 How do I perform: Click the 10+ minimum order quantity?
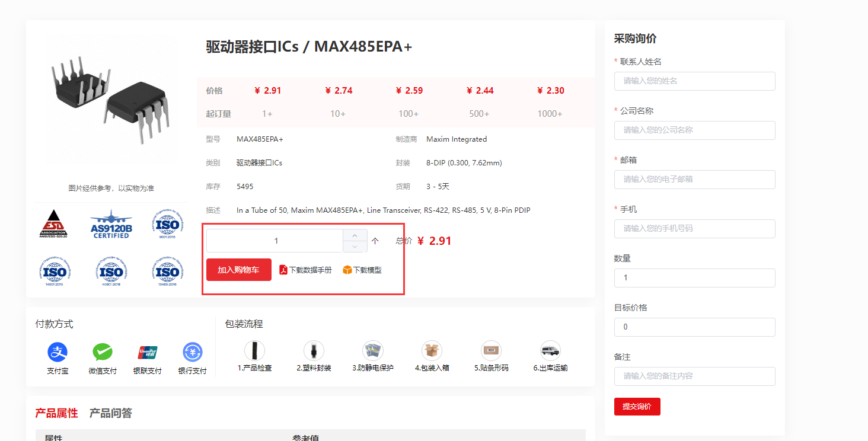(x=338, y=114)
